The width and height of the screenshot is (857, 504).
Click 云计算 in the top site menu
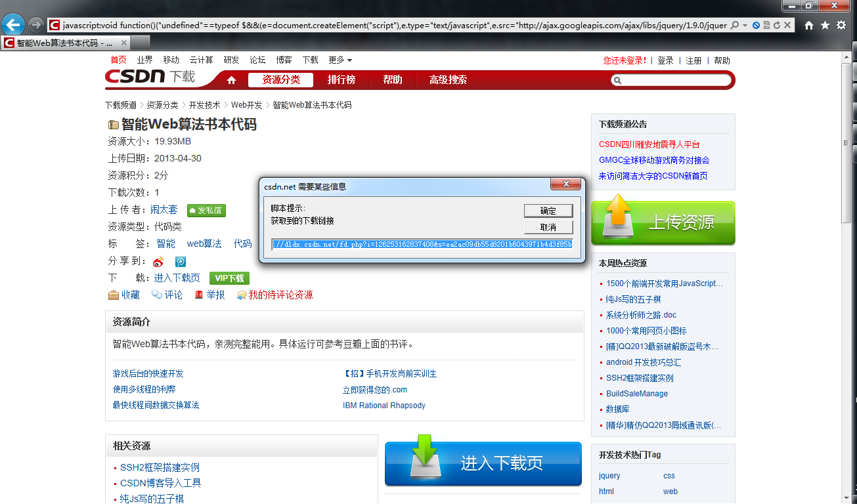(201, 60)
